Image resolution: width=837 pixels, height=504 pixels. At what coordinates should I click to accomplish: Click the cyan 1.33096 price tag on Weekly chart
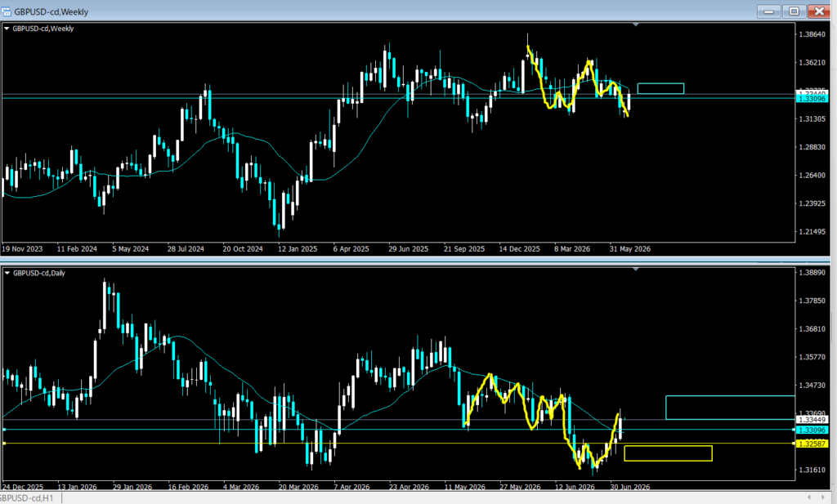812,99
